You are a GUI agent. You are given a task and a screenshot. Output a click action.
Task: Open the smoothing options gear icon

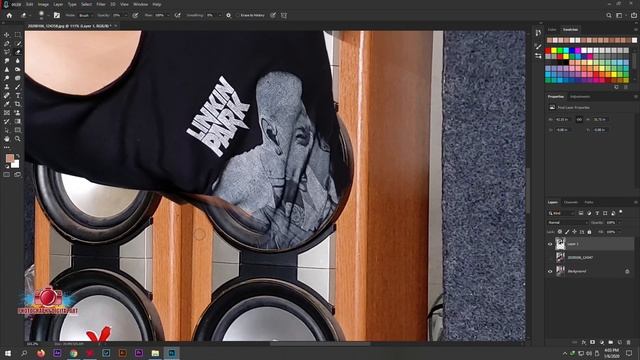point(229,15)
